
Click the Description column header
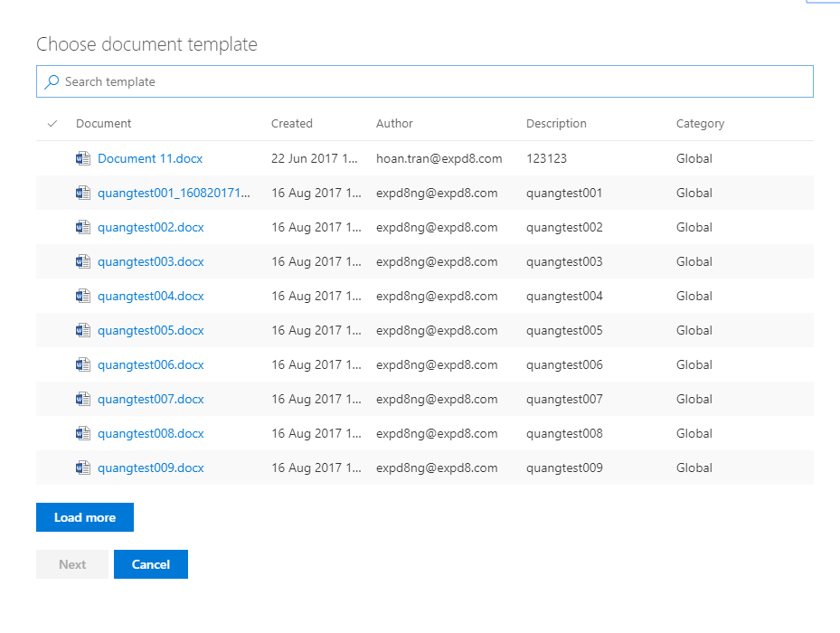click(x=556, y=124)
